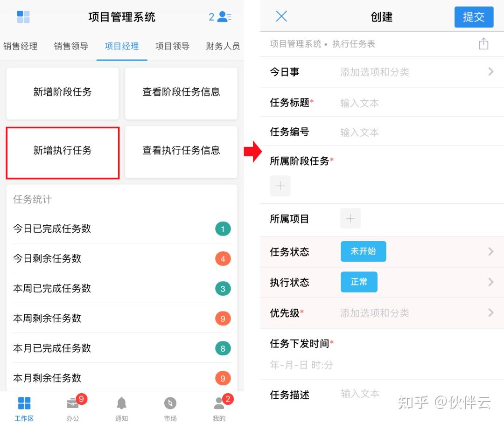Tap the 正常 execution status tag
Screen dimensions: 504x423
coord(359,282)
